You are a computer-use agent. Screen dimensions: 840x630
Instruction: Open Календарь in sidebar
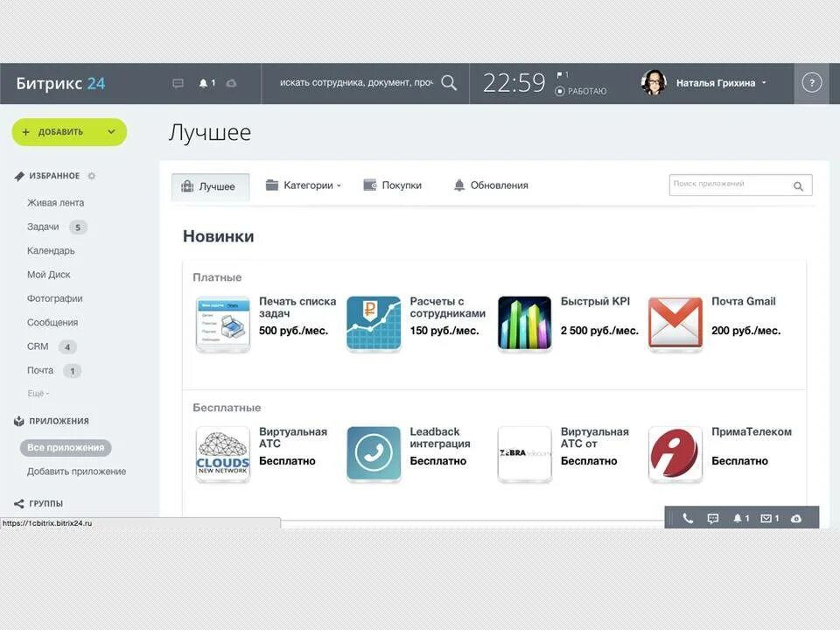(51, 250)
